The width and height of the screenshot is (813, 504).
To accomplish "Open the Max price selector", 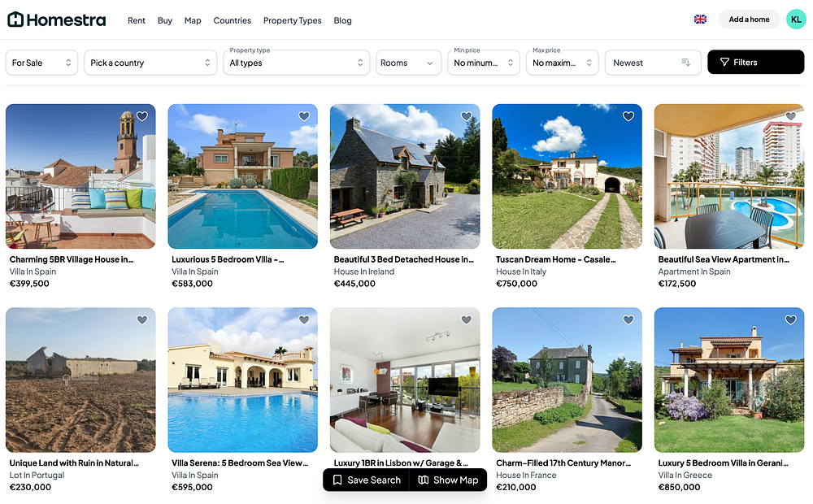I will point(562,63).
